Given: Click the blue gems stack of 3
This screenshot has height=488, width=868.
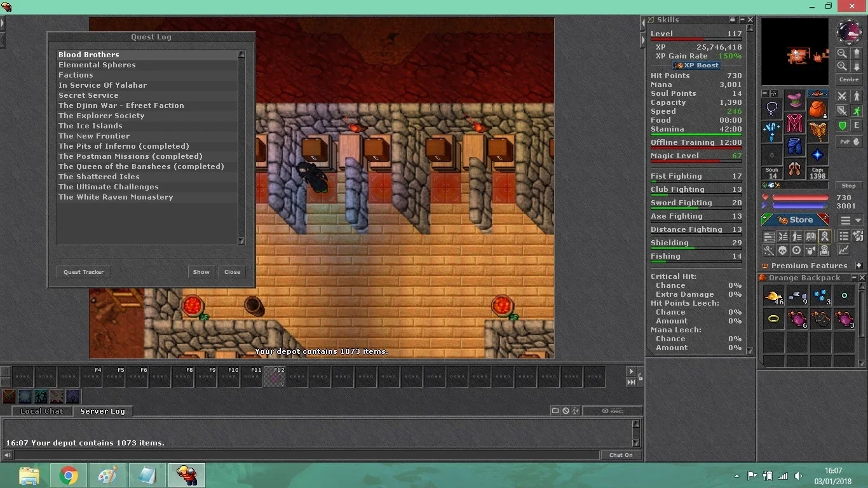Looking at the screenshot, I should 821,296.
